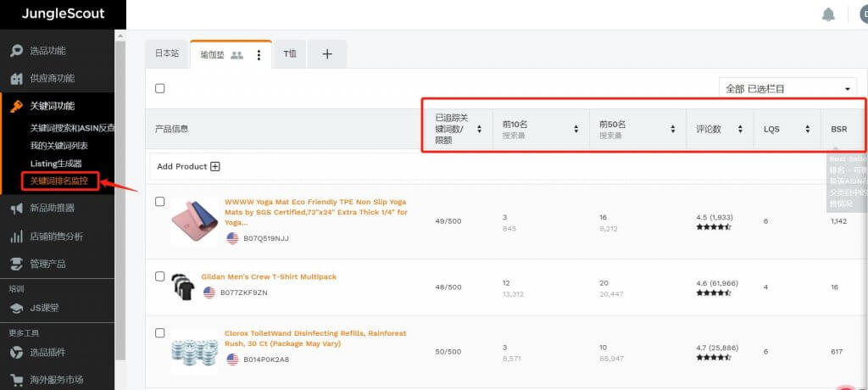Switch to the 日本站 tab
The image size is (868, 390).
tap(167, 53)
